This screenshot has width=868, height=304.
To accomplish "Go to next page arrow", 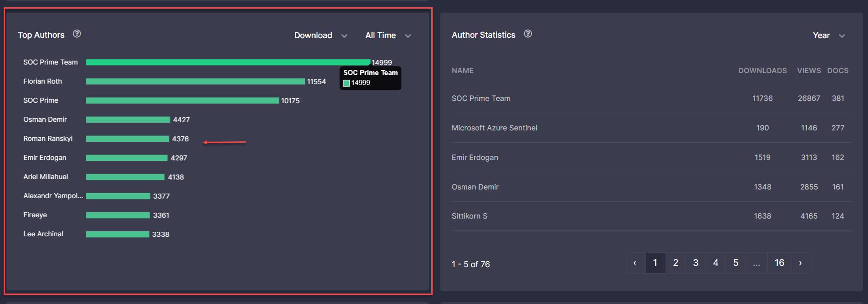I will tap(801, 263).
